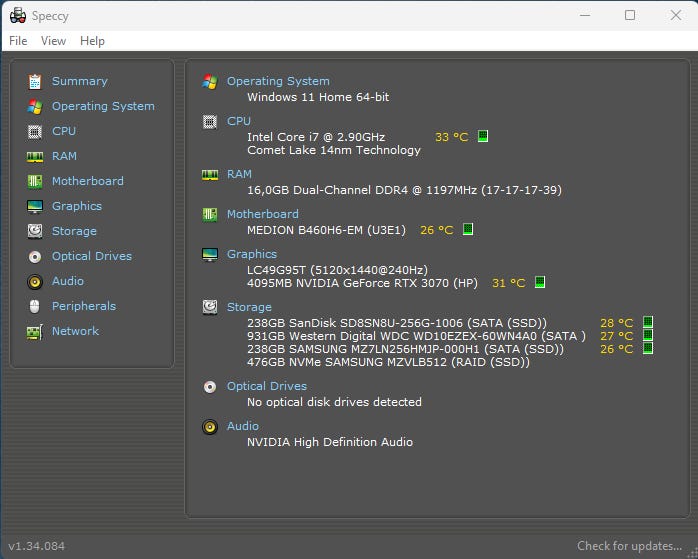This screenshot has height=559, width=698.
Task: Go to the RAM section in sidebar
Action: click(x=64, y=156)
